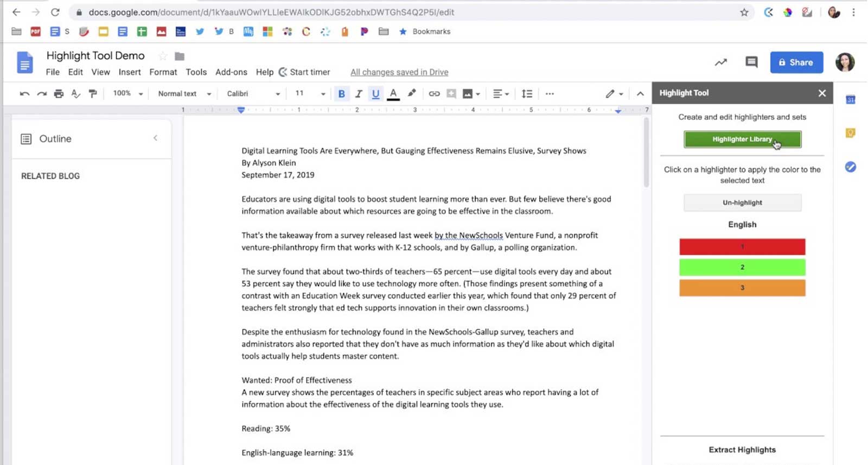Click the Redo arrow in toolbar
Image resolution: width=868 pixels, height=465 pixels.
coord(42,94)
